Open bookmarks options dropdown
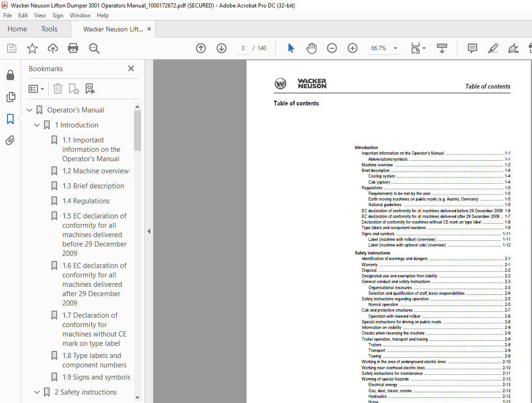Image resolution: width=532 pixels, height=403 pixels. click(x=36, y=89)
